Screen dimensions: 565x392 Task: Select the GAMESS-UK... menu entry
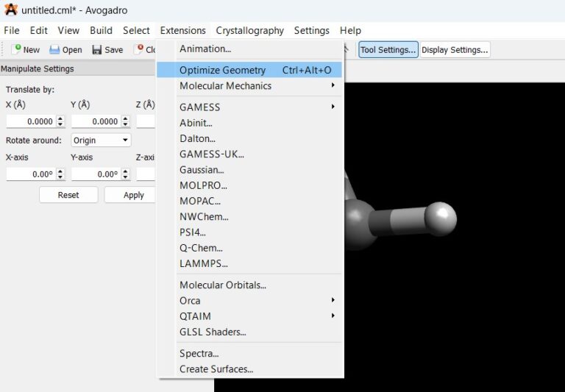[249, 154]
